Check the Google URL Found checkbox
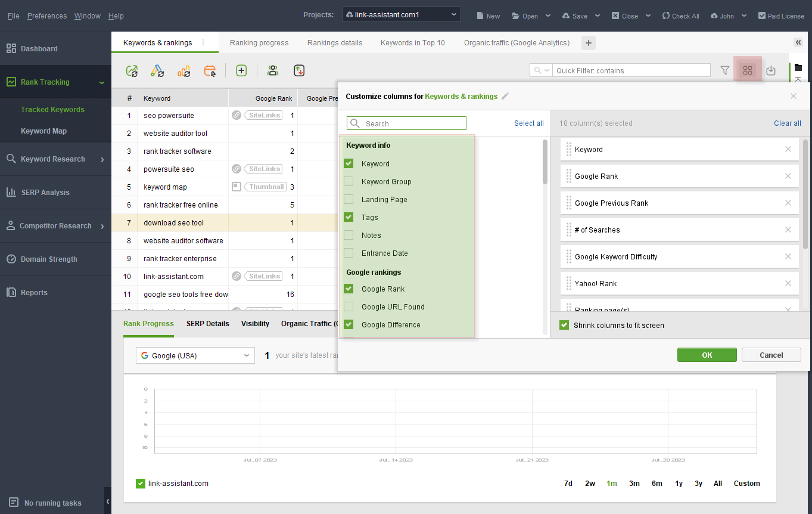This screenshot has height=514, width=812. [x=349, y=306]
